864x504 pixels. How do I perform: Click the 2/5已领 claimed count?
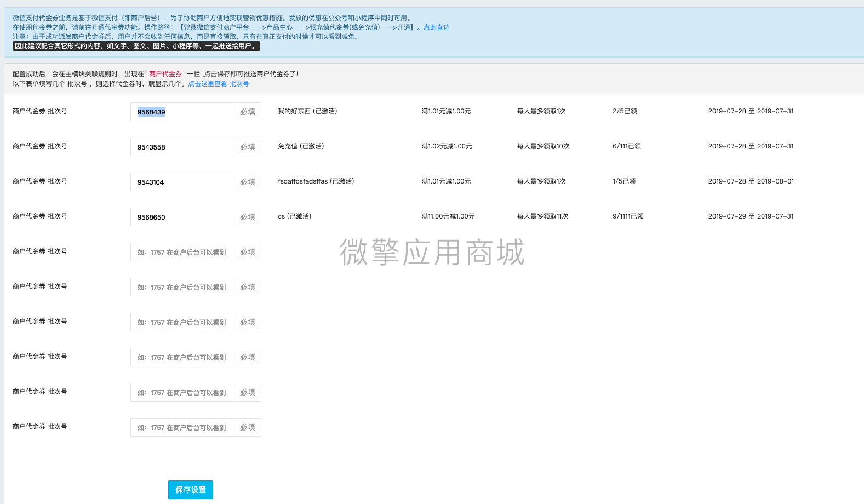[625, 111]
